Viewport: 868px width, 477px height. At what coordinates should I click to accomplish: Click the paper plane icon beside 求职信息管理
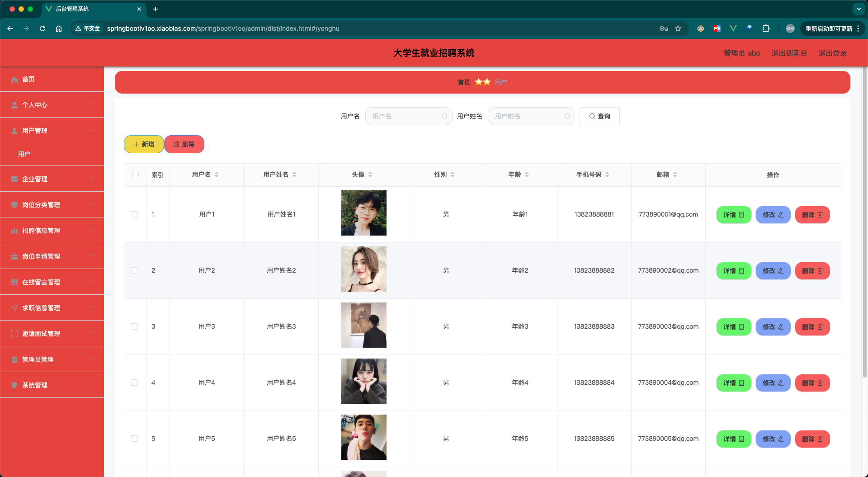point(14,308)
